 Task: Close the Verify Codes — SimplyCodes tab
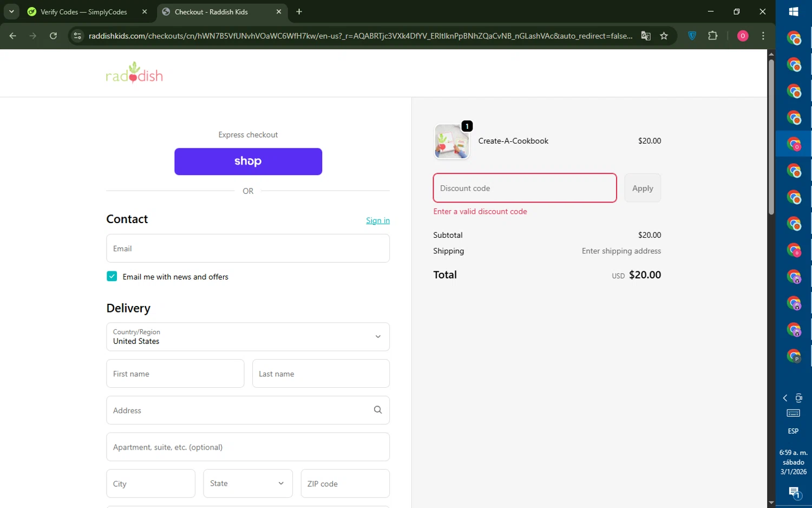coord(145,12)
